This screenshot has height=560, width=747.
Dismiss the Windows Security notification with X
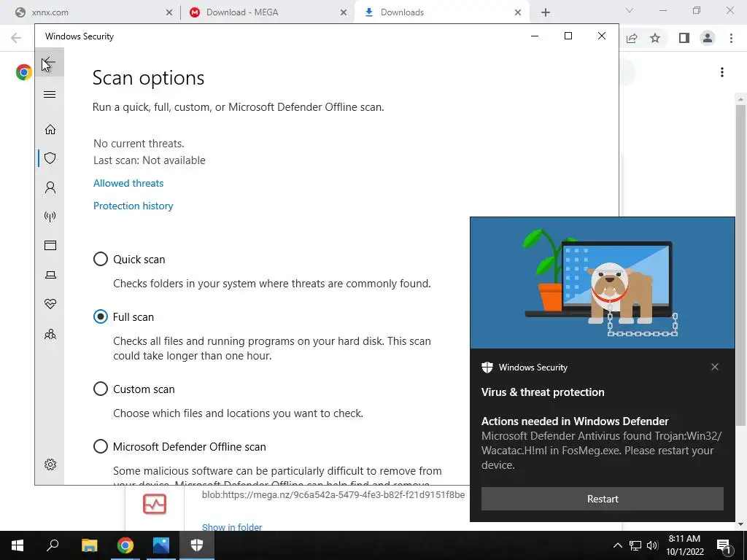pos(715,367)
